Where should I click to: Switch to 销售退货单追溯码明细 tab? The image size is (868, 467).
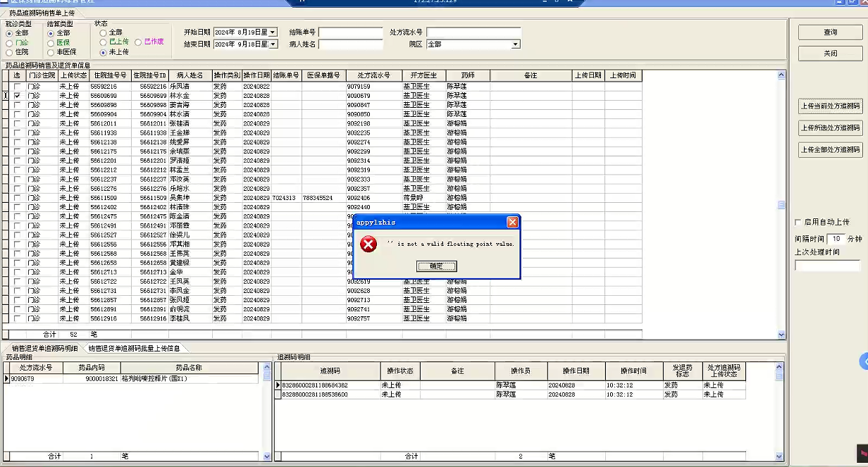44,348
